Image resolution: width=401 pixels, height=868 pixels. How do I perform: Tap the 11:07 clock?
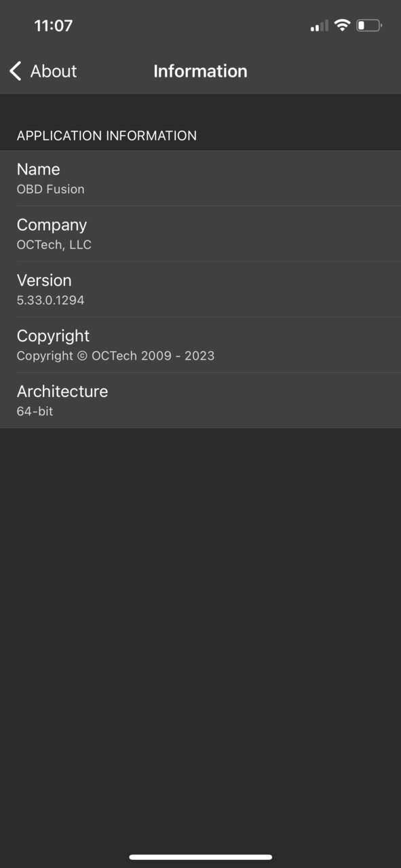pos(54,26)
